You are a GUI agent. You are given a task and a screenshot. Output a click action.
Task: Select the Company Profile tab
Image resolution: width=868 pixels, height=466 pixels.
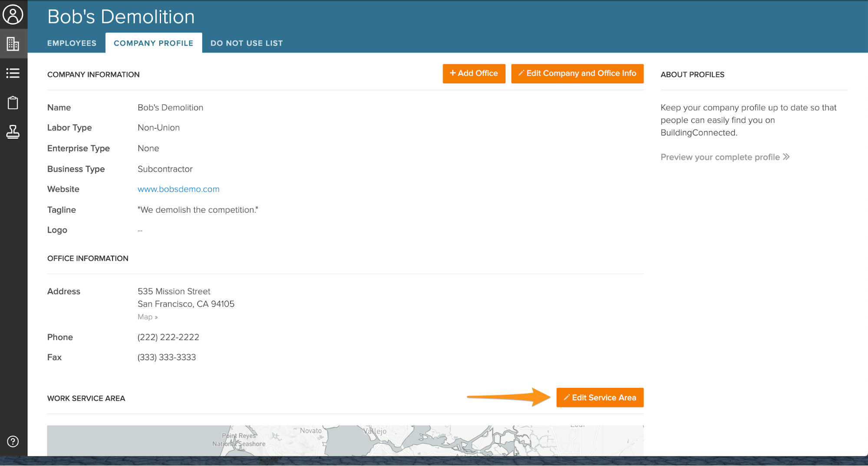click(153, 43)
